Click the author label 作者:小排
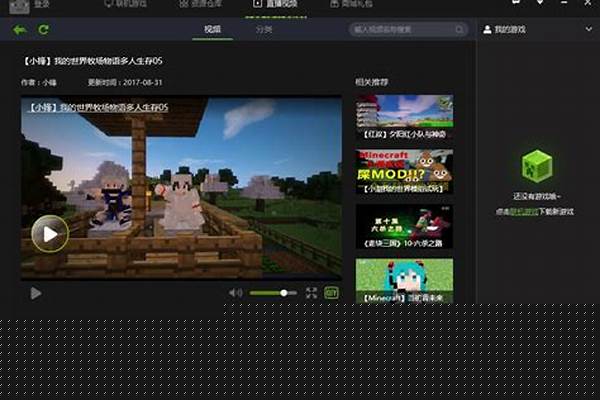This screenshot has width=600, height=400. [x=39, y=82]
